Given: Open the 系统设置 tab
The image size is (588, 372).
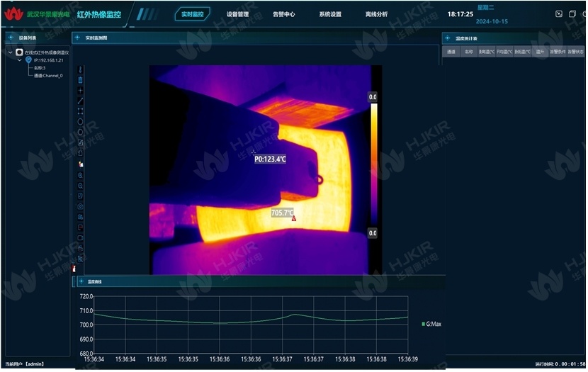Looking at the screenshot, I should coord(330,14).
